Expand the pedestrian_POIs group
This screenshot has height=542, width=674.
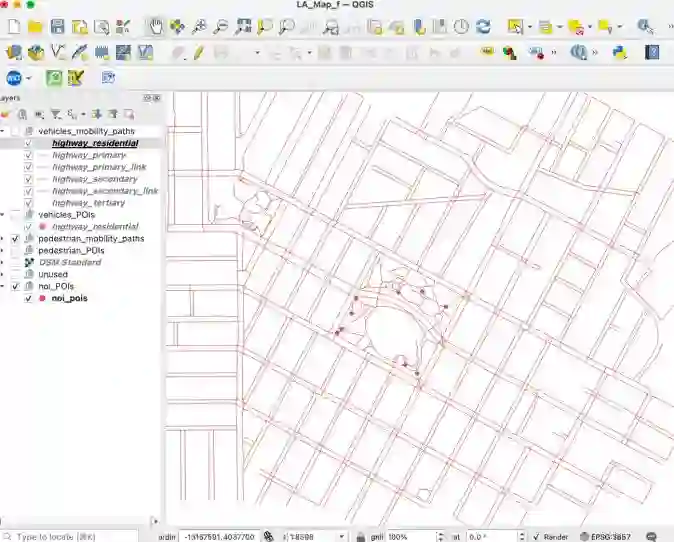[x=3, y=251]
